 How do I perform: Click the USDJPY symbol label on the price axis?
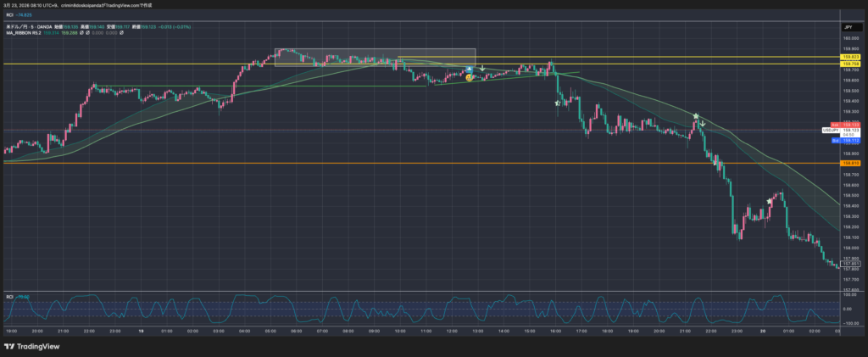(831, 130)
